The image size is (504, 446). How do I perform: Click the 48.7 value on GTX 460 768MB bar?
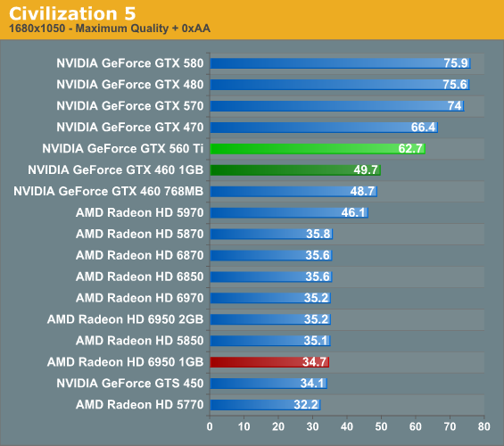pyautogui.click(x=362, y=192)
